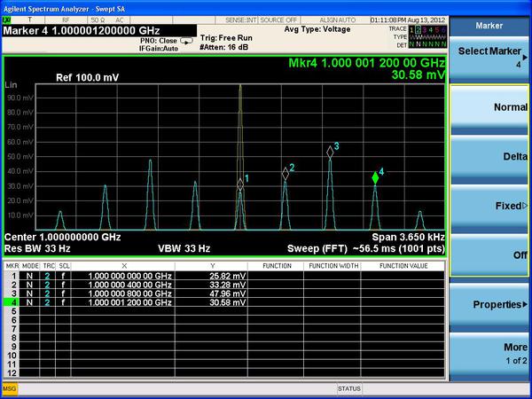The width and height of the screenshot is (532, 399).
Task: Click marker 1 diamond on the trace
Action: [x=239, y=184]
